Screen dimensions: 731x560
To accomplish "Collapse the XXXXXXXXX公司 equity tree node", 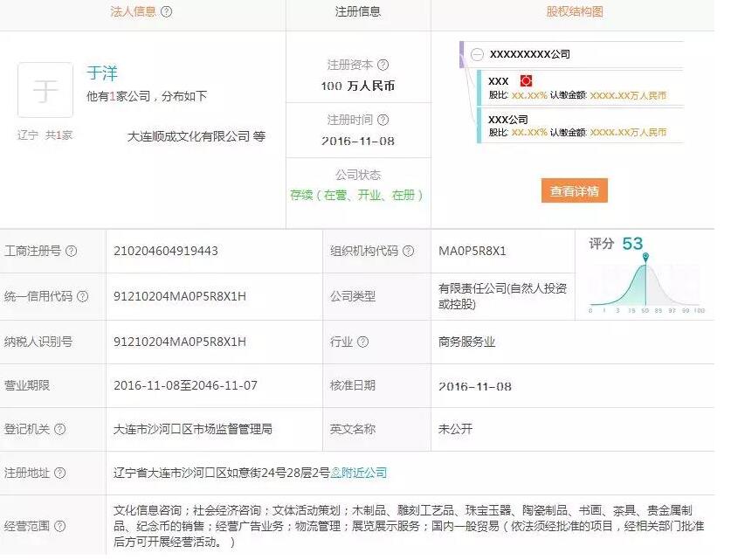I will point(477,54).
